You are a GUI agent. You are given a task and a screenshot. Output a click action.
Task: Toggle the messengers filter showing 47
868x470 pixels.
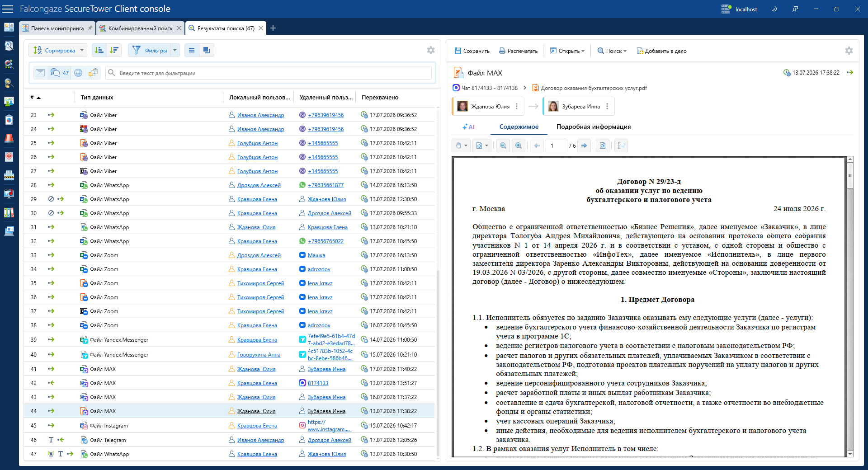point(59,73)
